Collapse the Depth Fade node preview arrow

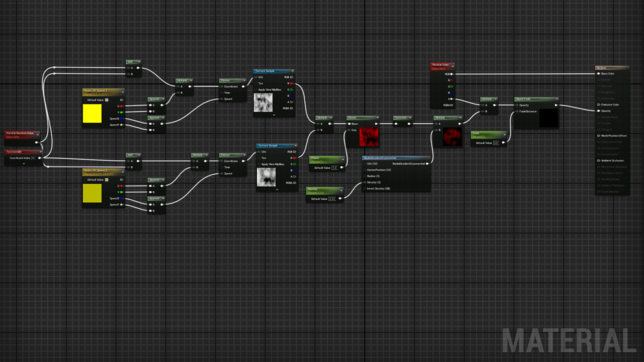coord(557,99)
